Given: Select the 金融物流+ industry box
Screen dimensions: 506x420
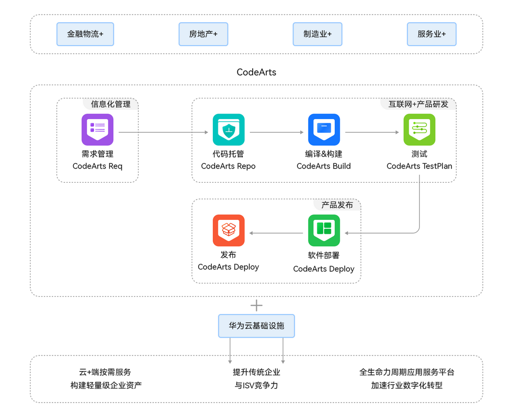Looking at the screenshot, I should pos(85,34).
